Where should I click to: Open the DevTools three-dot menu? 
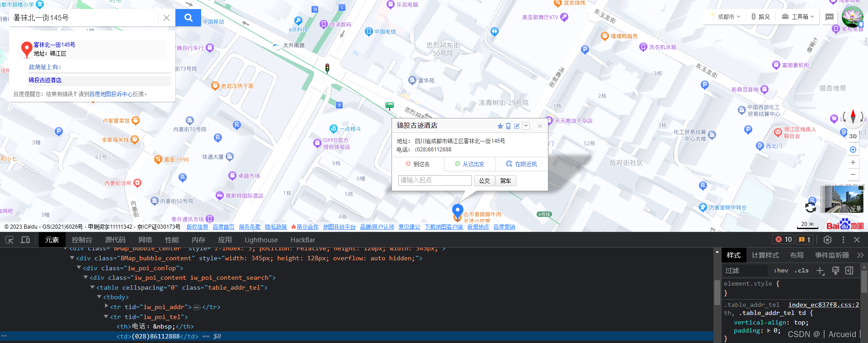coord(843,240)
